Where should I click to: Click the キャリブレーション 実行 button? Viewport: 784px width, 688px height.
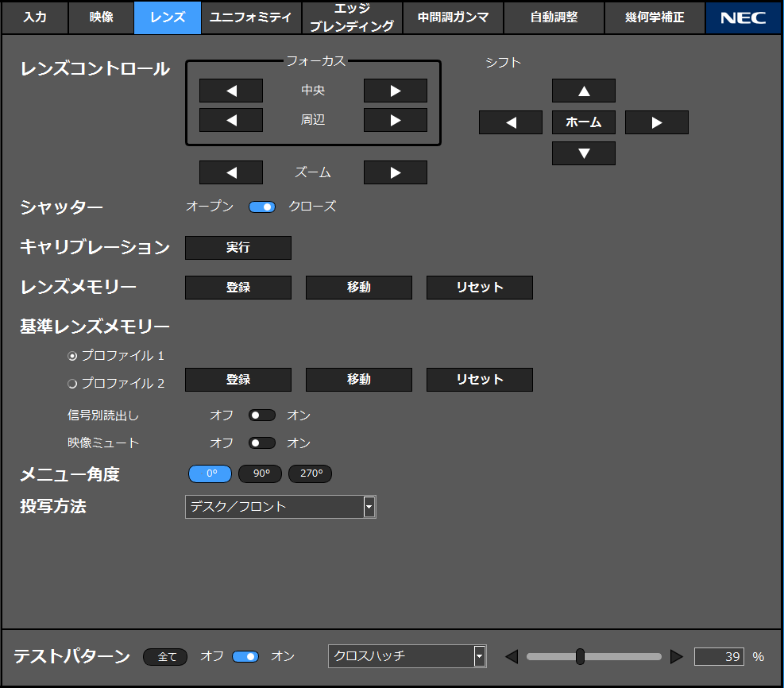(x=238, y=248)
